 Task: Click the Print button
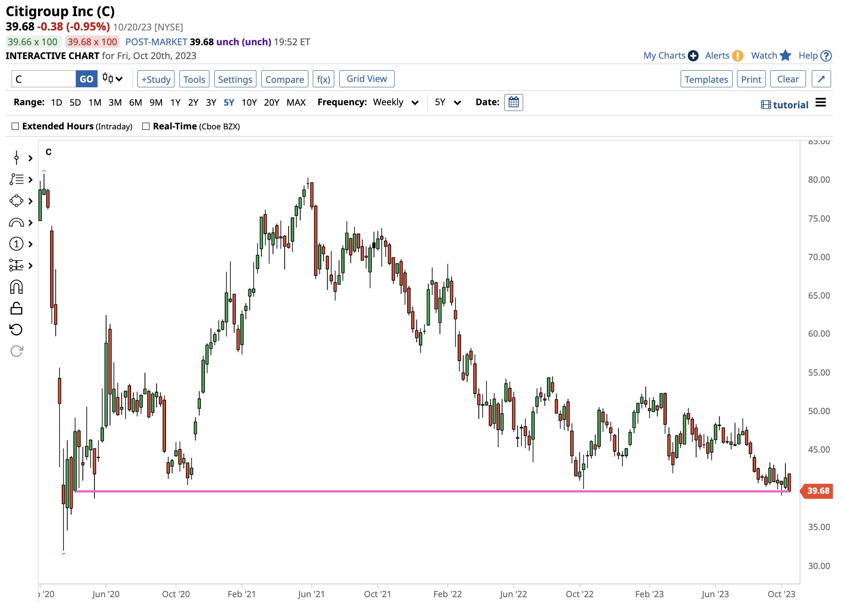tap(751, 79)
